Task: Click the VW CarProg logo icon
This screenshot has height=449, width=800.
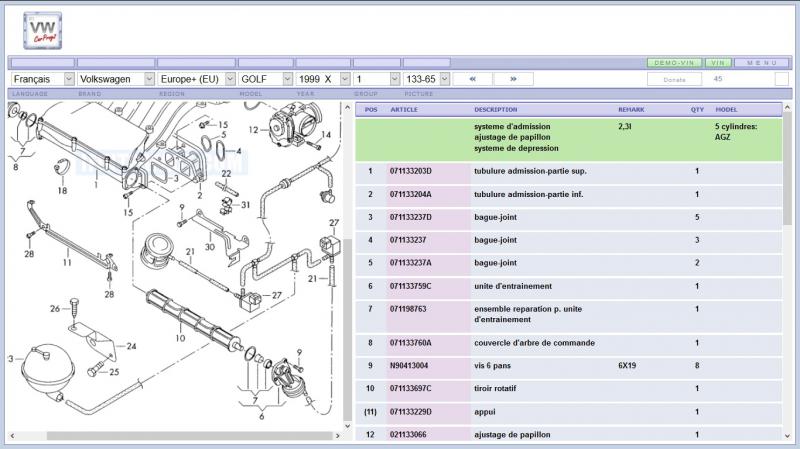Action: (42, 31)
